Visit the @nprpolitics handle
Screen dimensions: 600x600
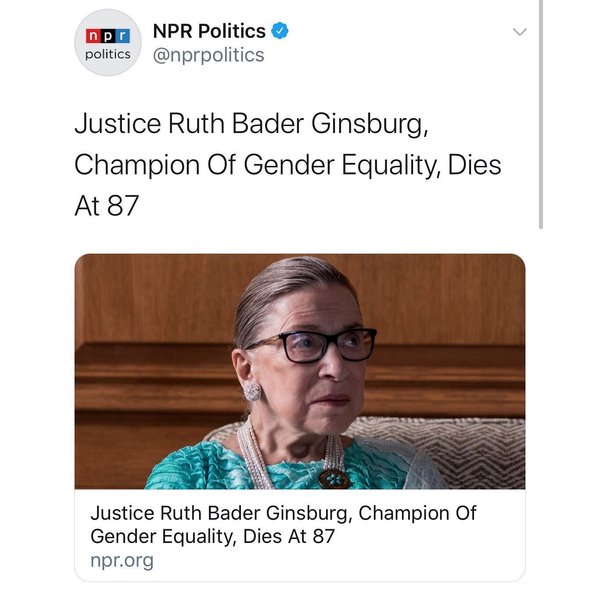(208, 55)
